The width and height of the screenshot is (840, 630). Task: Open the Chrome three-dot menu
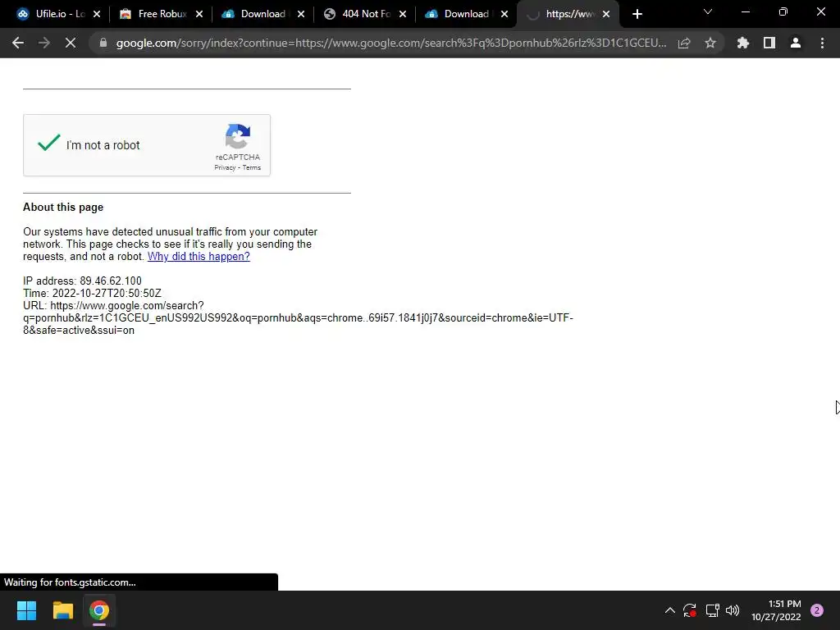click(x=822, y=43)
